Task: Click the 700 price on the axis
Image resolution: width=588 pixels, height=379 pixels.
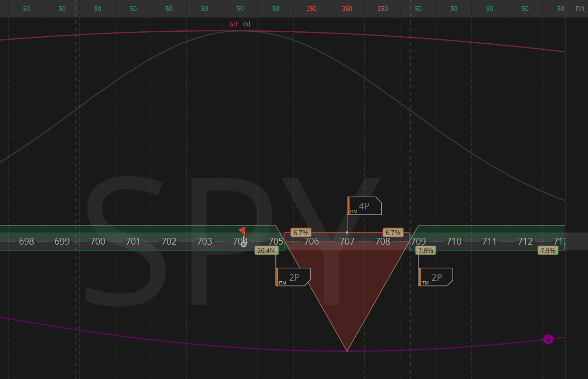Action: pyautogui.click(x=97, y=241)
